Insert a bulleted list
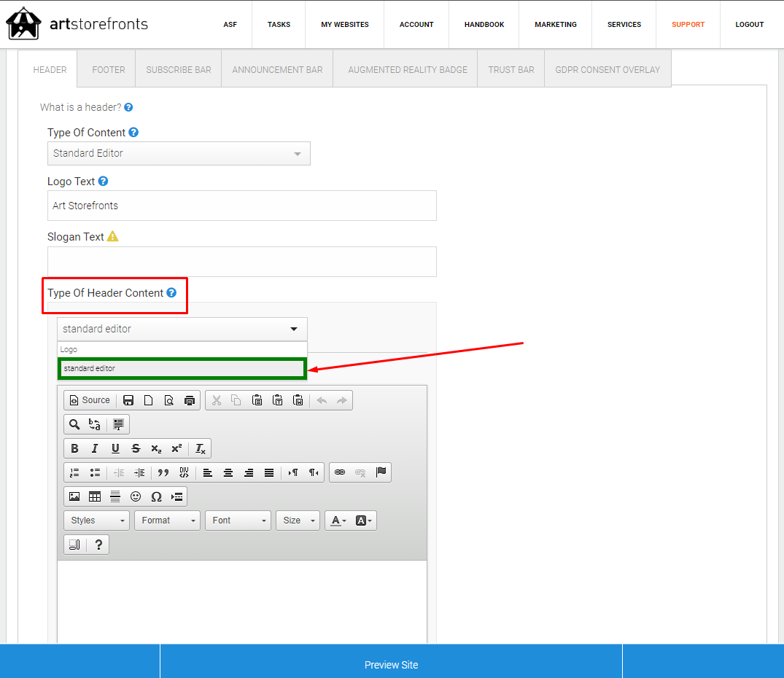This screenshot has height=678, width=784. click(95, 472)
